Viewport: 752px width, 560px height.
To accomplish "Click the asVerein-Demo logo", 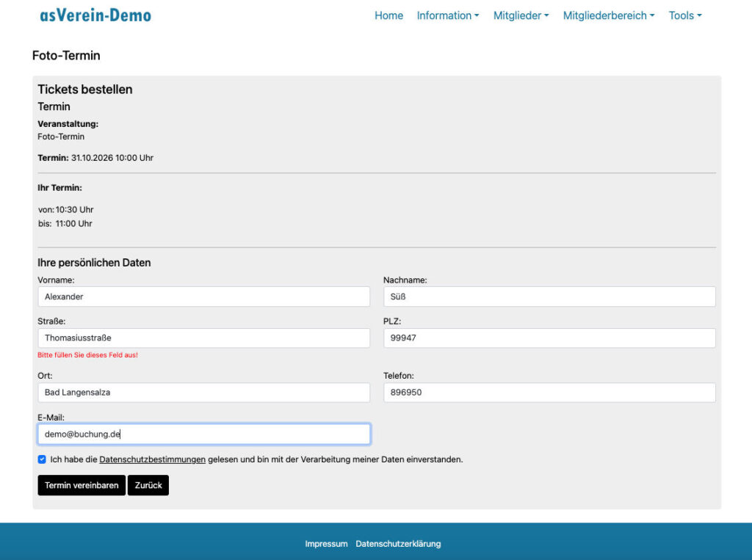I will [95, 15].
